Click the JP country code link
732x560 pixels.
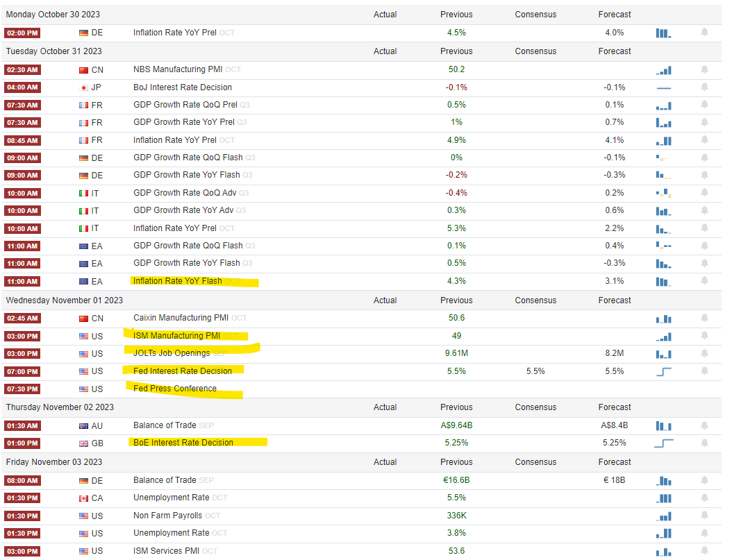96,87
